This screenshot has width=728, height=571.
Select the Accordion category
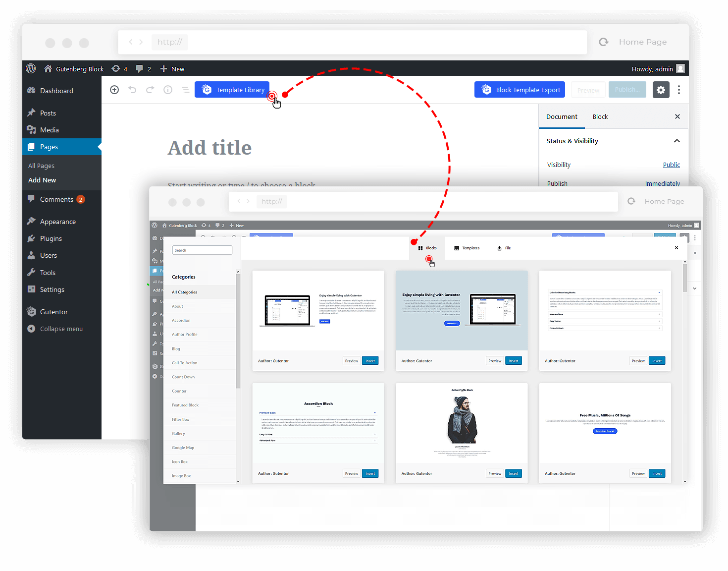pos(200,320)
